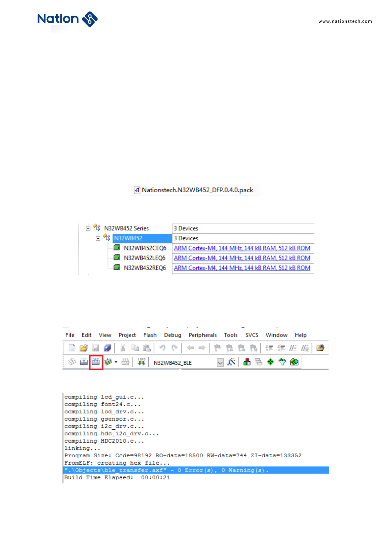Open ARM Cortex-M4 link for N32WB452LEQ6
Screen dimensions: 392x554
click(x=242, y=258)
